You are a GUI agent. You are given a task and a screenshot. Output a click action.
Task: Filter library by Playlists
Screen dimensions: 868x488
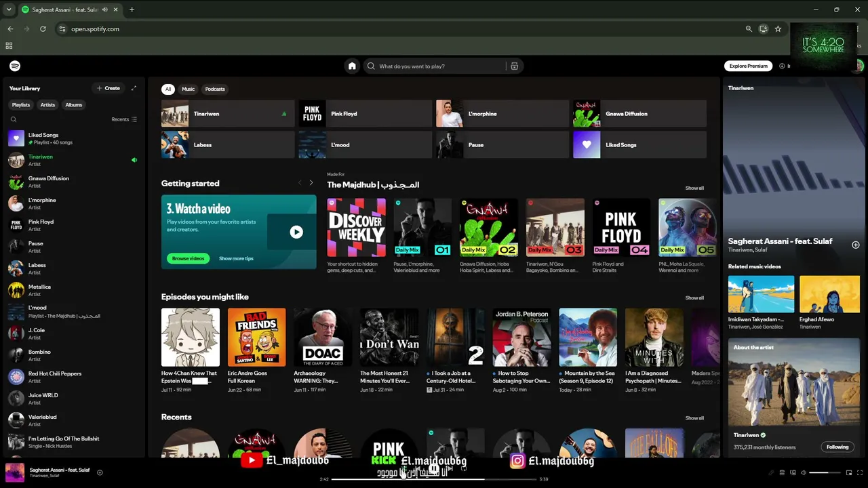pos(21,105)
